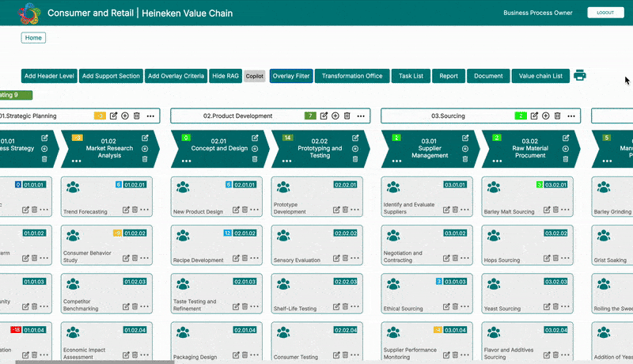Image resolution: width=633 pixels, height=364 pixels.
Task: Click the people icon on New Product Design
Action: coord(183,188)
